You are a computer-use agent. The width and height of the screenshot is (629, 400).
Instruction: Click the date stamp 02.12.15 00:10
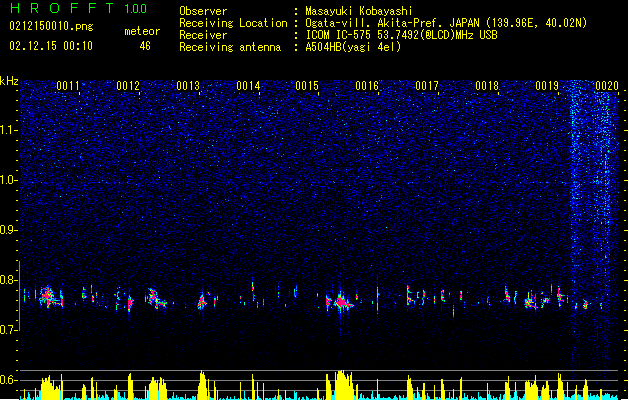coord(51,46)
